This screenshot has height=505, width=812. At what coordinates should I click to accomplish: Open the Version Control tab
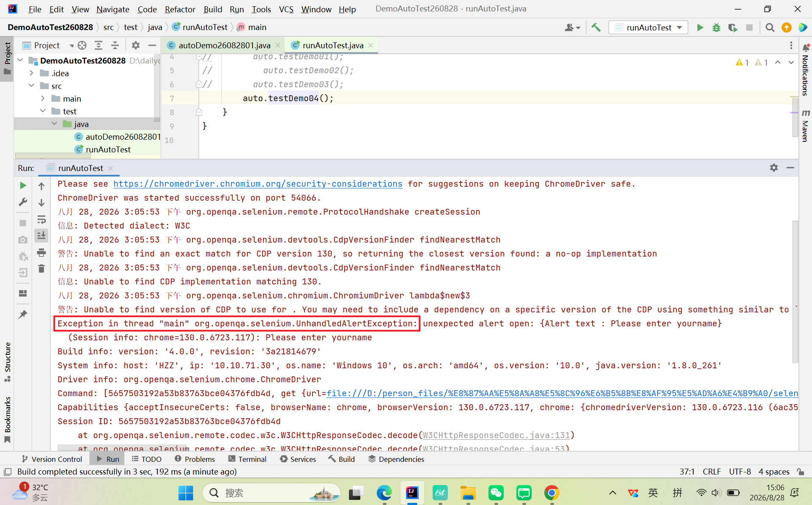coord(52,459)
